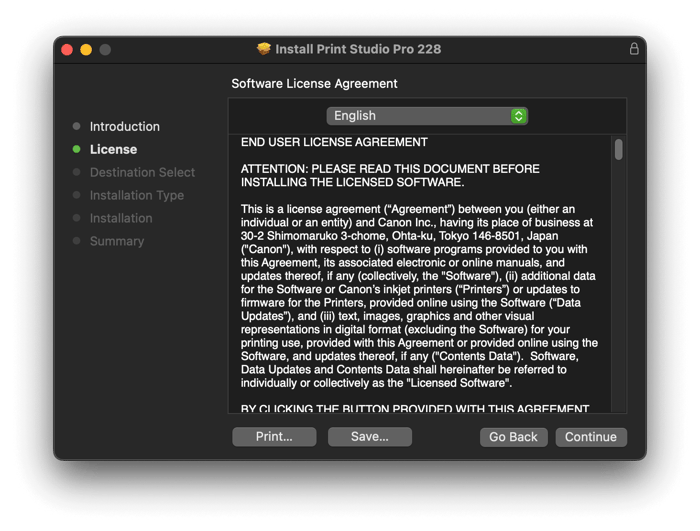Click the Installation Type step
700x531 pixels.
coord(137,195)
